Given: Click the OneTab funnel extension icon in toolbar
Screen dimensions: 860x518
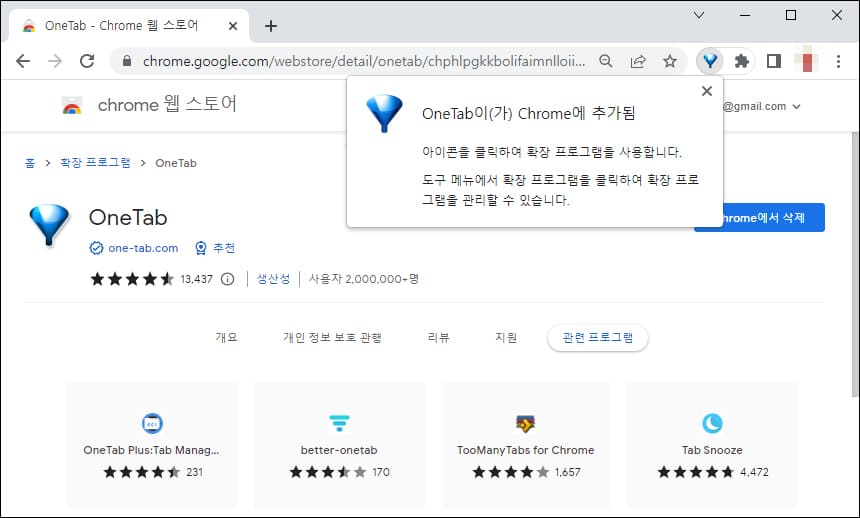Looking at the screenshot, I should pos(710,61).
